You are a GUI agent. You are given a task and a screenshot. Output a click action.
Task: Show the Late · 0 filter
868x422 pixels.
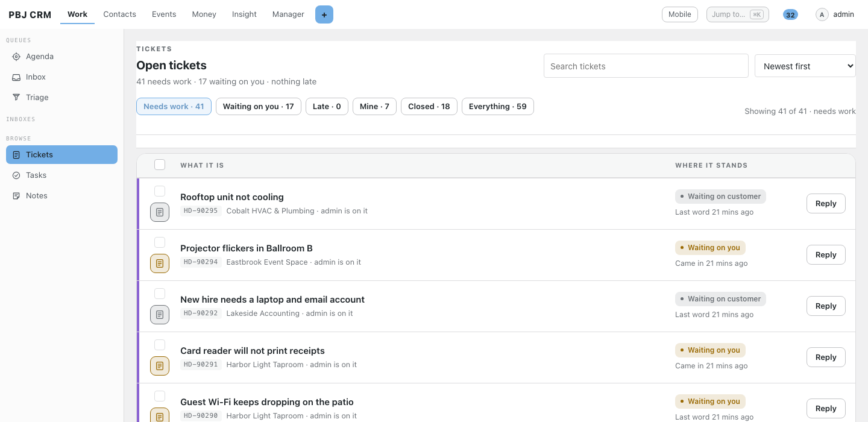[x=327, y=107]
